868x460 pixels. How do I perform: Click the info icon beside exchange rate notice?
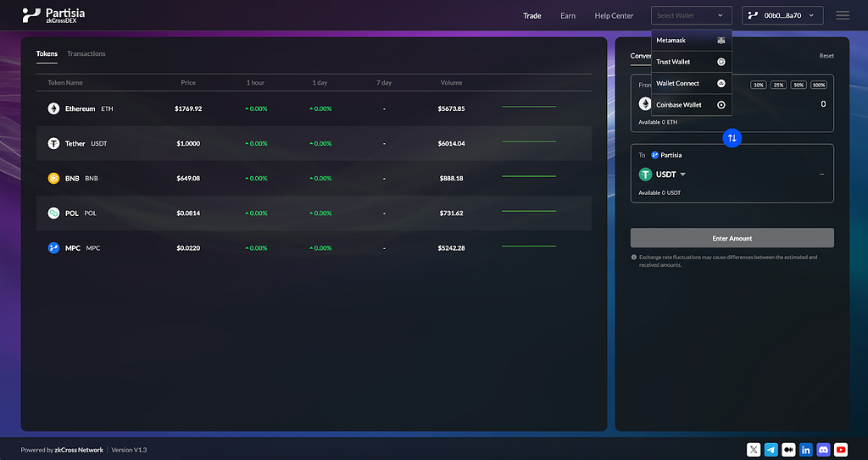634,258
